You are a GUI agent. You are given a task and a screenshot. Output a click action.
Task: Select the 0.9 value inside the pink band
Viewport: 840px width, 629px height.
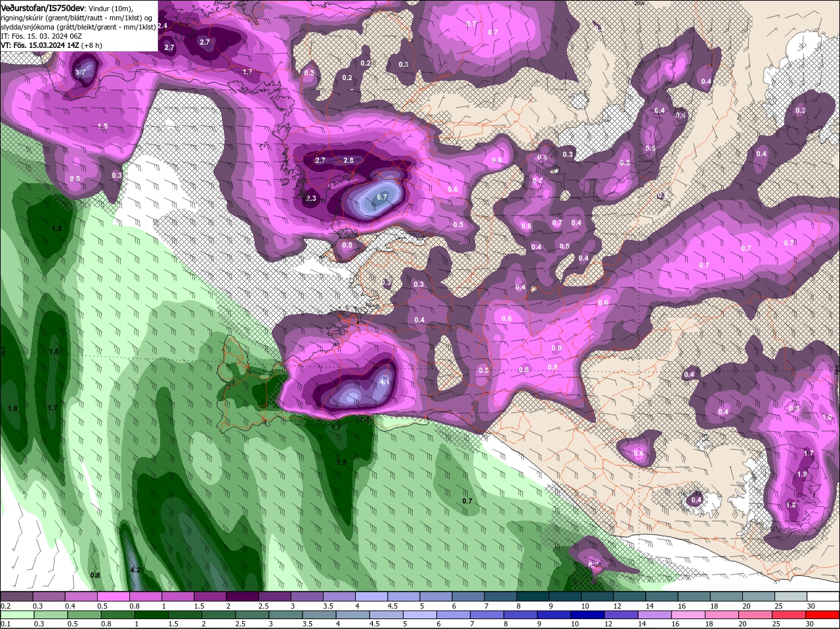(556, 348)
